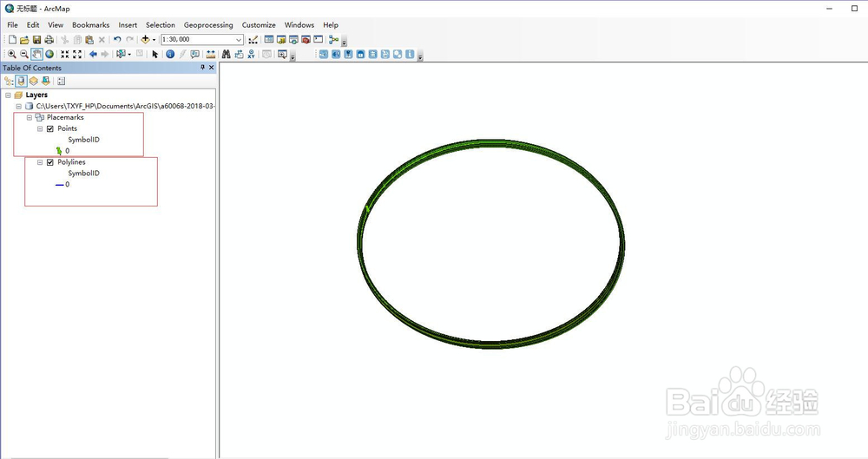Click the Find Route icon

click(x=239, y=55)
